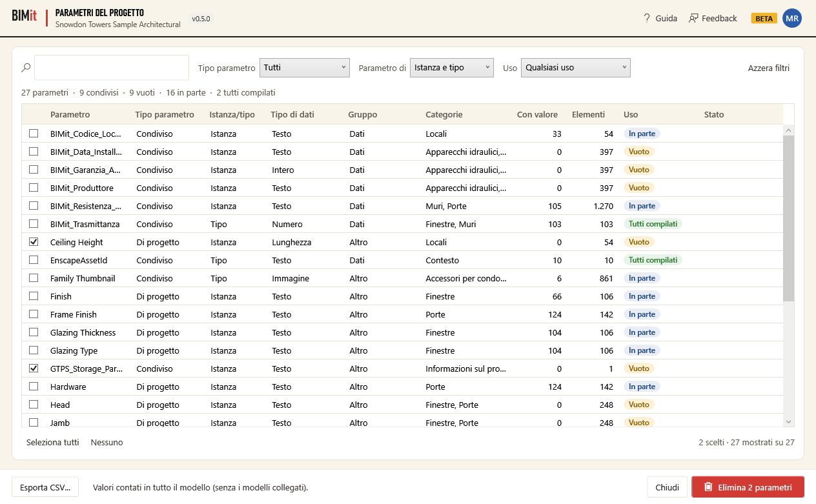
Task: Open the MR user avatar
Action: tap(792, 18)
